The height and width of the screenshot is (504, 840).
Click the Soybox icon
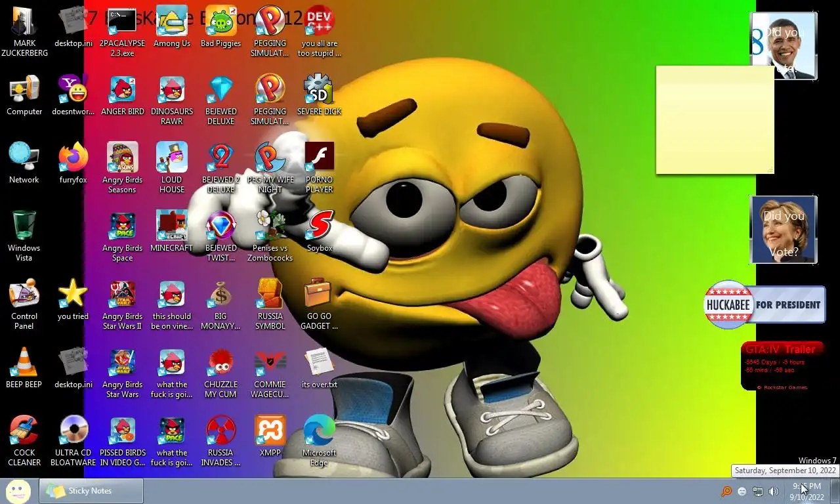pos(319,232)
